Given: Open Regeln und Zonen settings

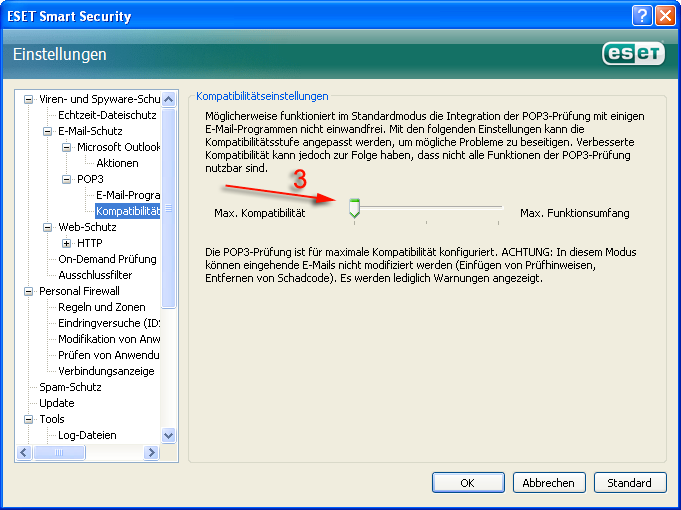Looking at the screenshot, I should tap(101, 307).
